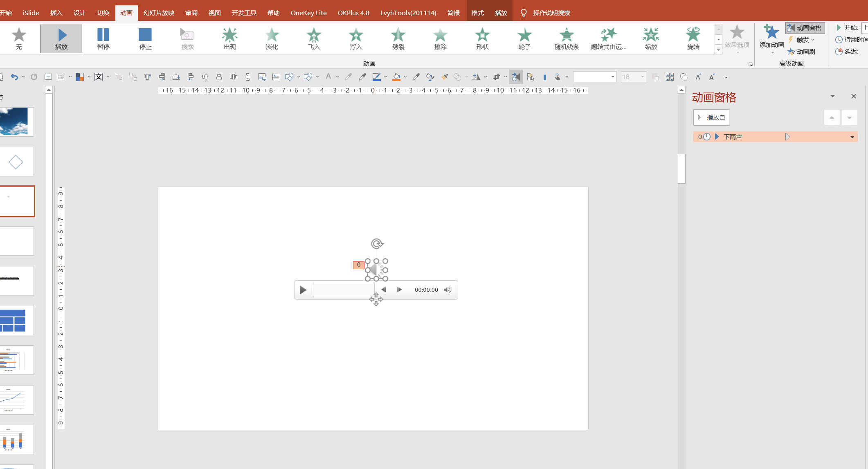Viewport: 868px width, 469px height.
Task: Switch to the 切换 transitions tab
Action: (x=103, y=13)
